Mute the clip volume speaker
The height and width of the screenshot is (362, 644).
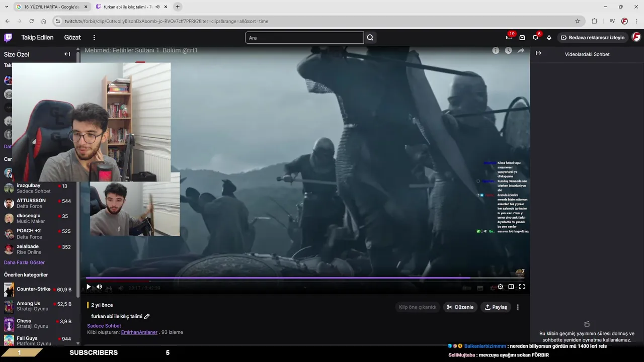(100, 287)
